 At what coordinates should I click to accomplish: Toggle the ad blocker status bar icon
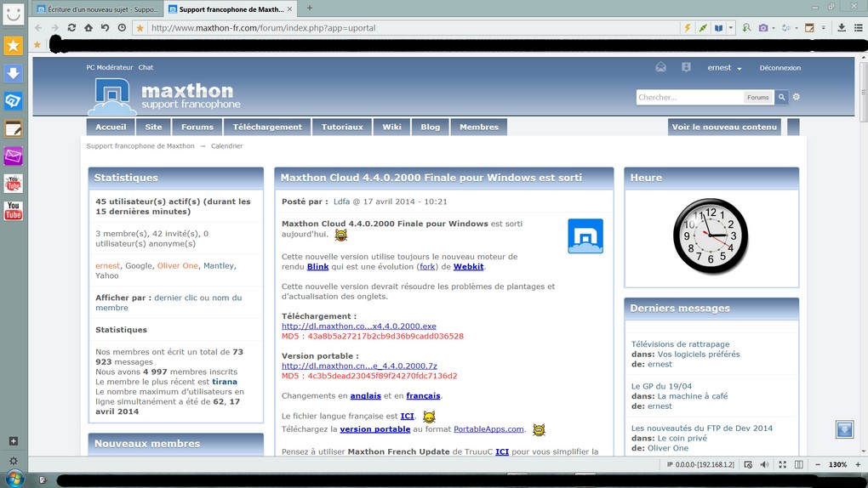[748, 465]
